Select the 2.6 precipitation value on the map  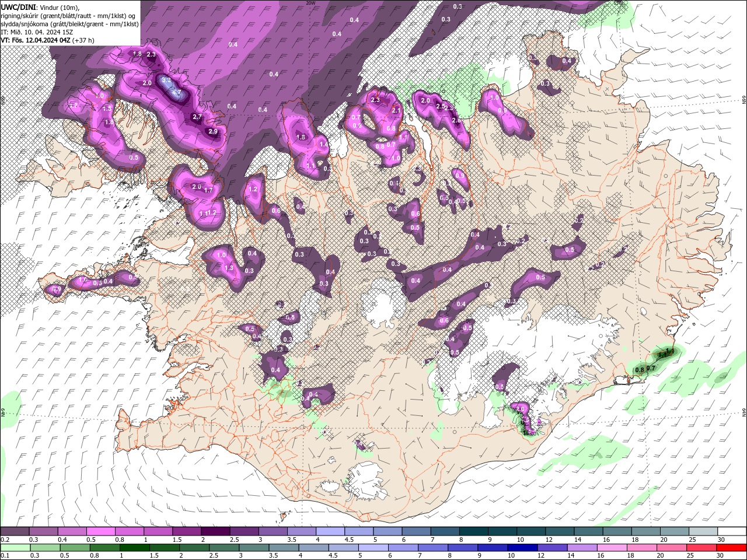click(x=456, y=120)
